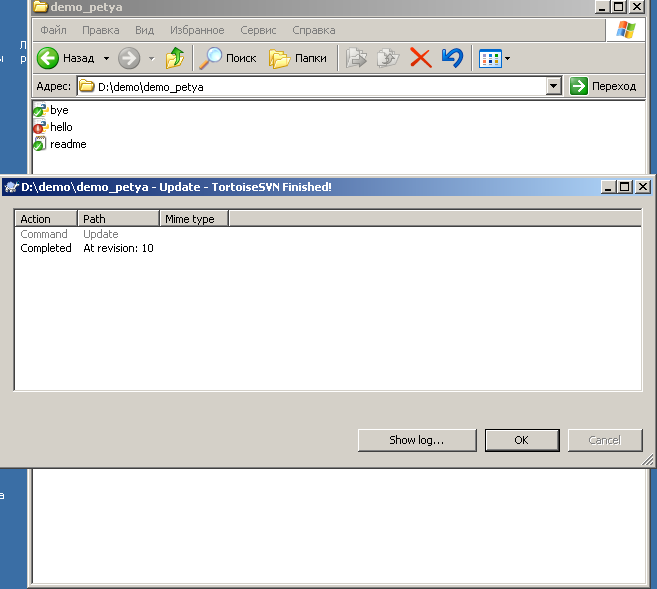Click the green Back arrow icon

pyautogui.click(x=47, y=58)
